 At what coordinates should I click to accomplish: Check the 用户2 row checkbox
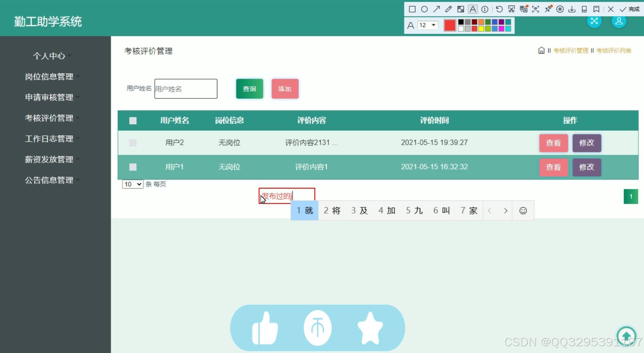pos(133,143)
